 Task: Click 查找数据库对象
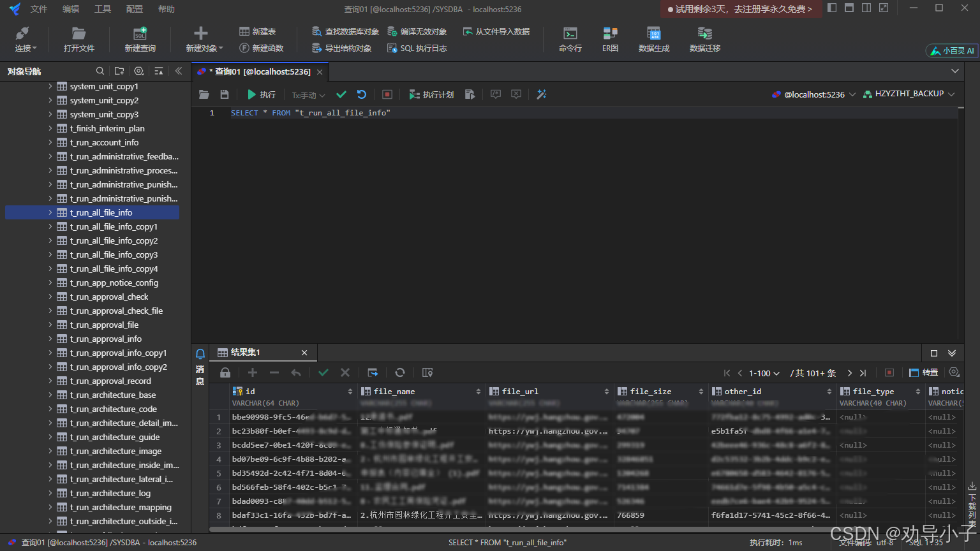345,31
